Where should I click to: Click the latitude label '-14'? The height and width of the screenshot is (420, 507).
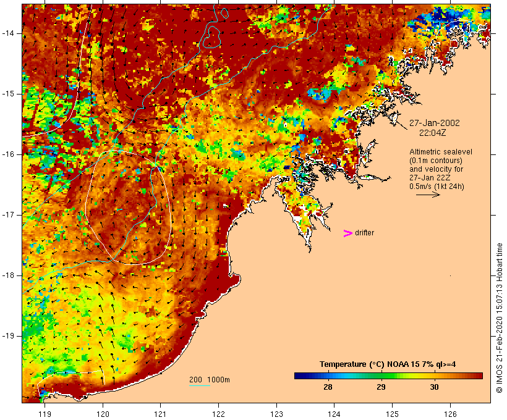[x=8, y=33]
